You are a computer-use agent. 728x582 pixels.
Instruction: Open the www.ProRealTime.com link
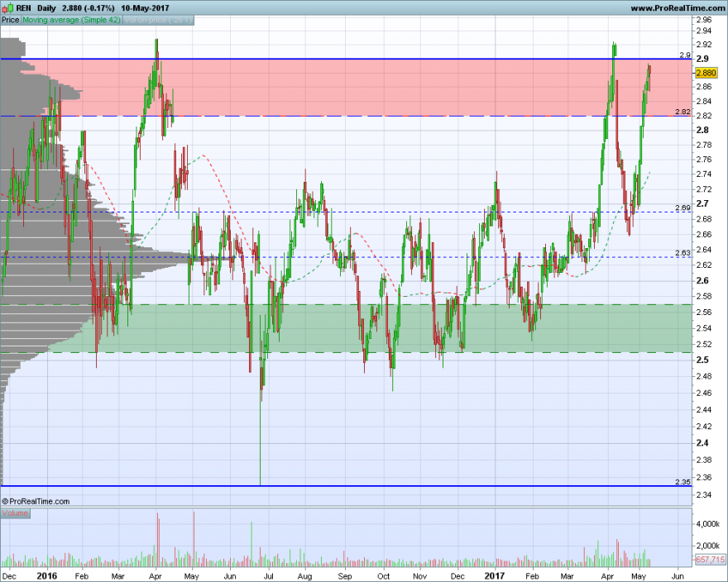tap(678, 8)
